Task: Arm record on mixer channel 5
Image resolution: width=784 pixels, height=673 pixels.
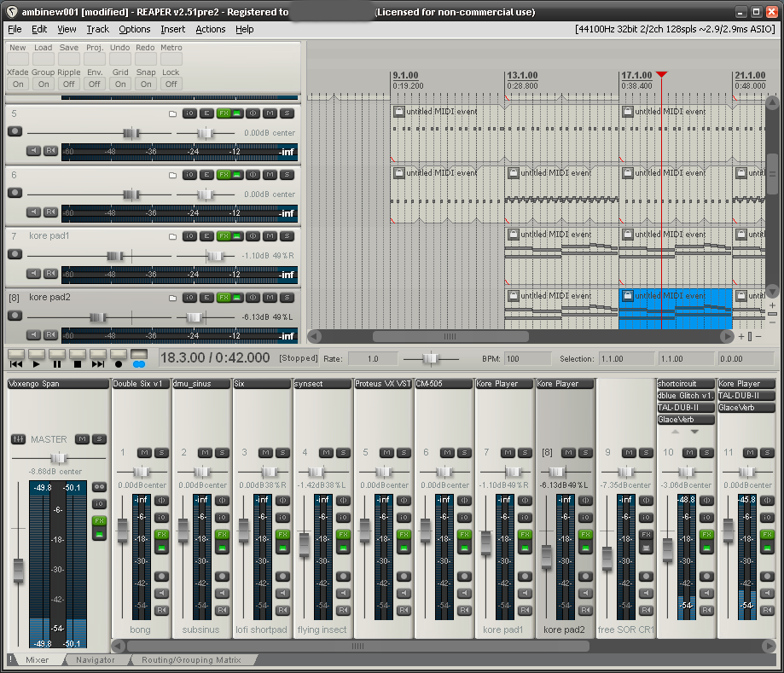Action: pyautogui.click(x=404, y=577)
